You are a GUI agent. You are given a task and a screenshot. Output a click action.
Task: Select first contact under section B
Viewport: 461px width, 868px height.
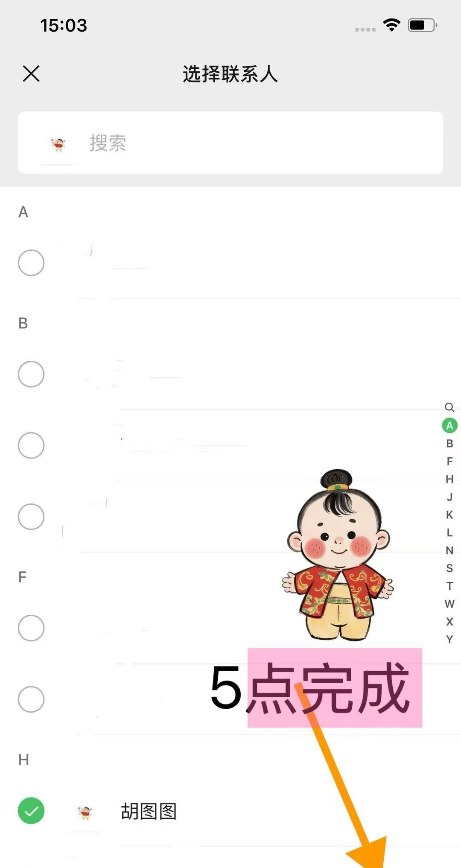pyautogui.click(x=31, y=374)
